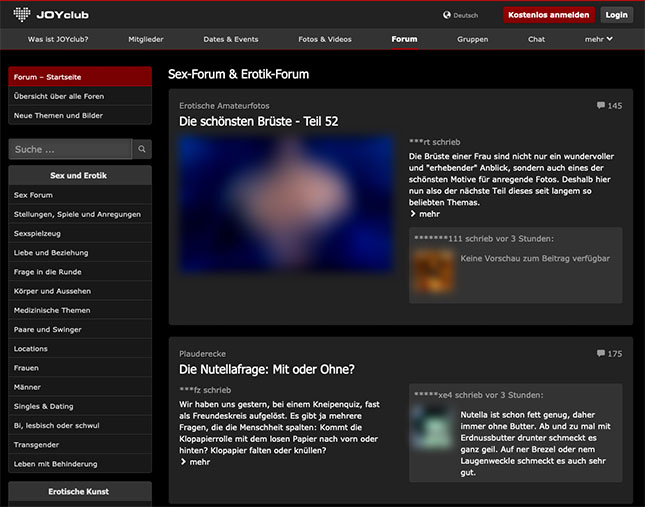Click the comment bubble icon showing 175
The width and height of the screenshot is (645, 507).
[x=601, y=353]
